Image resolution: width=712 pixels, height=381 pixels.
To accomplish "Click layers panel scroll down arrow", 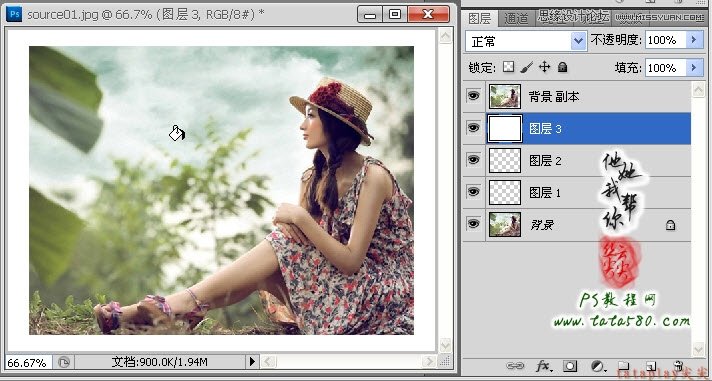I will click(x=699, y=349).
